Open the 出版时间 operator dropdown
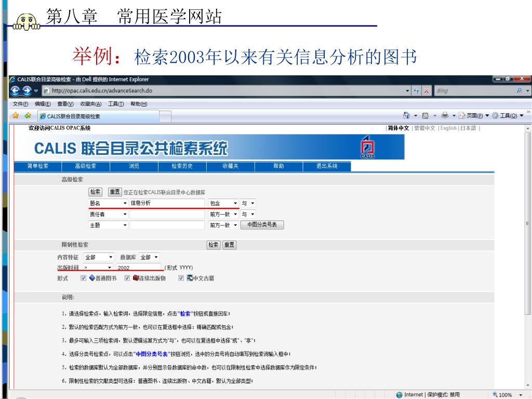 point(98,268)
